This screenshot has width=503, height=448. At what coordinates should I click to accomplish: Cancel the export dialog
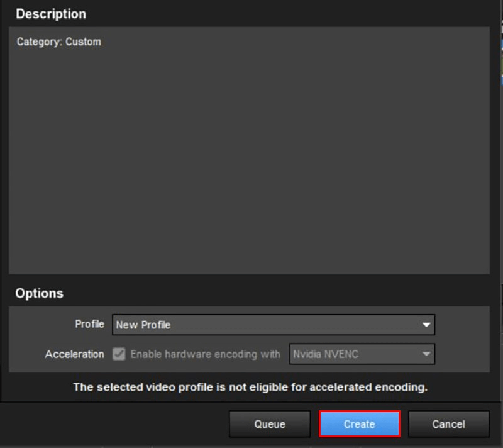click(x=448, y=424)
